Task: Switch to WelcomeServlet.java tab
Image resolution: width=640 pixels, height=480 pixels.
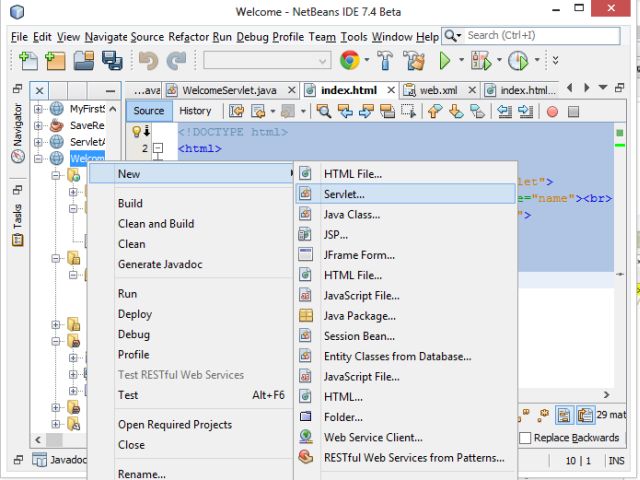Action: (229, 90)
